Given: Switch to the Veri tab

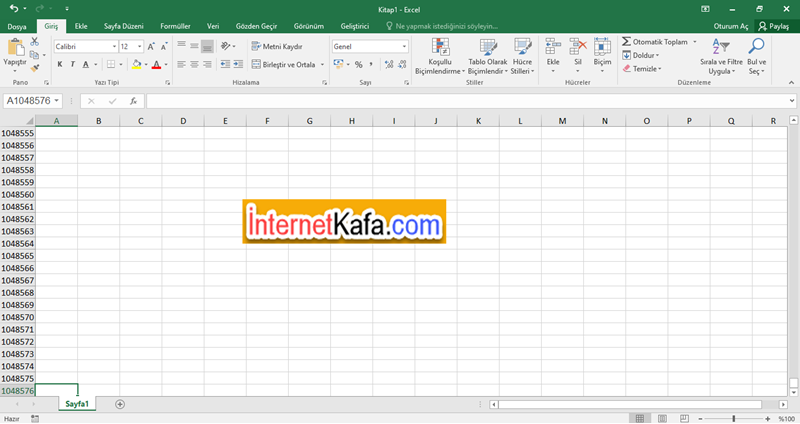Looking at the screenshot, I should point(213,26).
